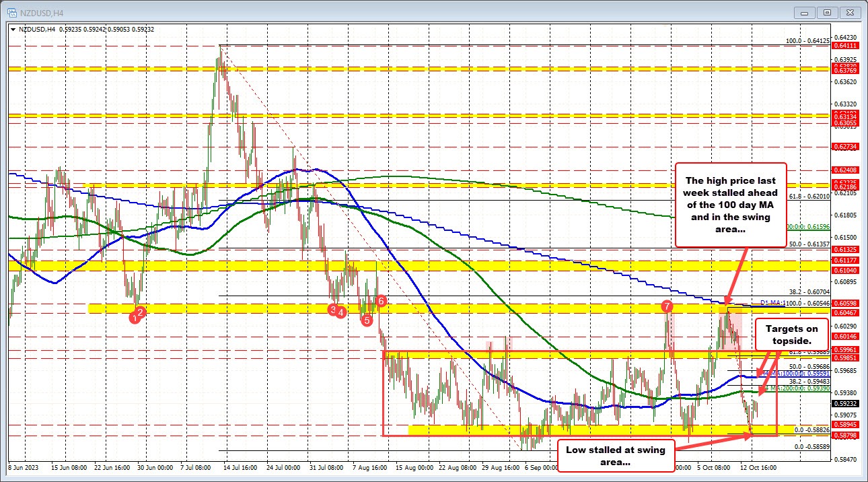Click the note about the 100 day MA stall
868x482 pixels.
coord(731,207)
